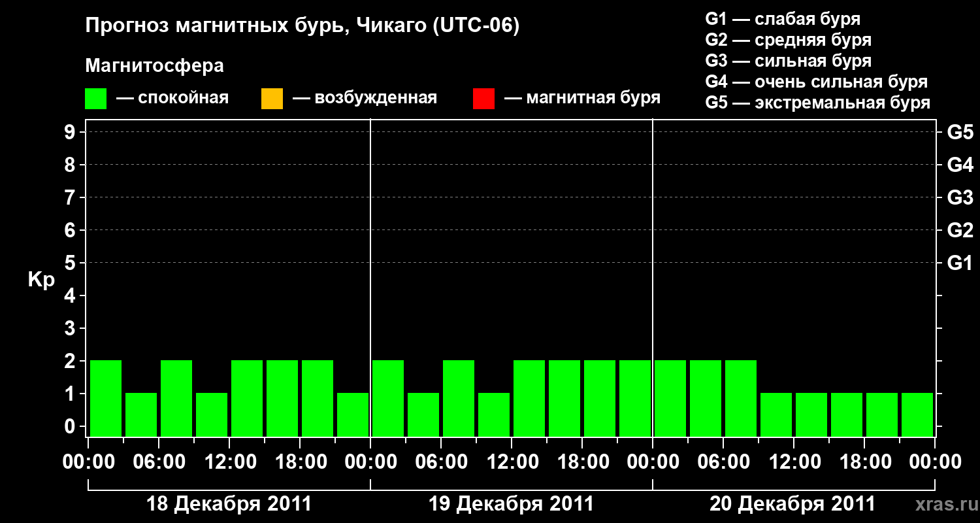
Task: Click the 'G2' label on the right axis
Action: pos(960,230)
